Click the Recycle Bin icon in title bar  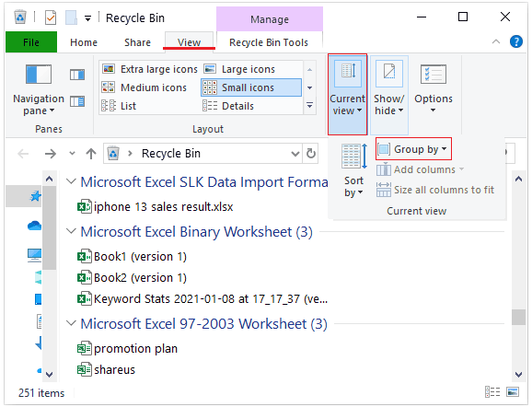pos(20,17)
